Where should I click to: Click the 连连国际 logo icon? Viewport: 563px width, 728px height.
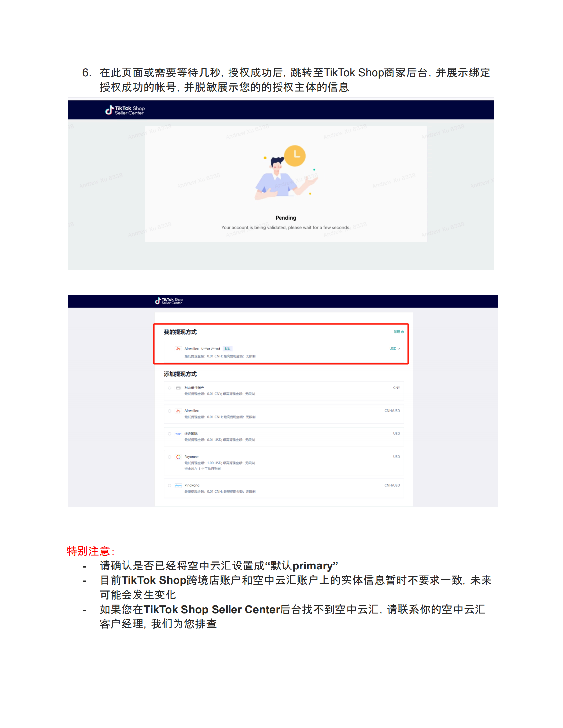coord(179,434)
